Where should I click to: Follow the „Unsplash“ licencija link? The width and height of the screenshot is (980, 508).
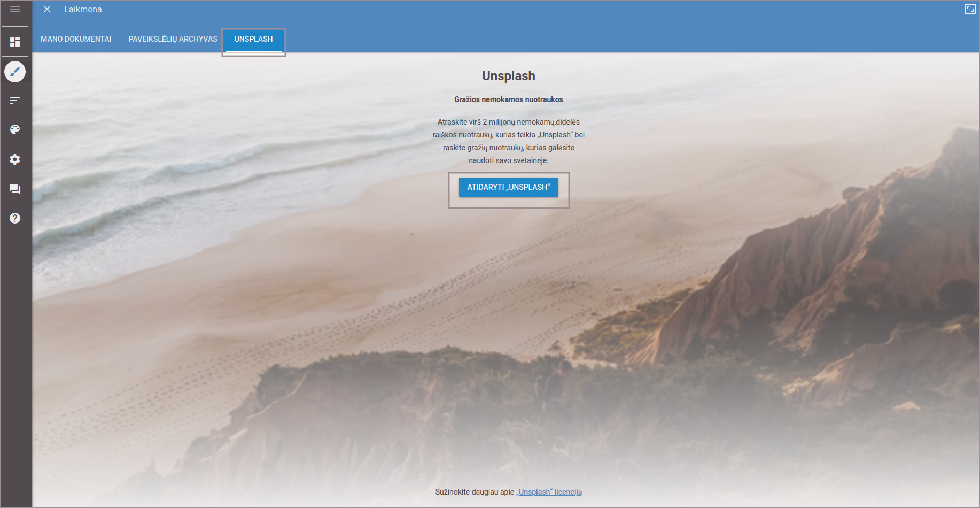pyautogui.click(x=549, y=492)
